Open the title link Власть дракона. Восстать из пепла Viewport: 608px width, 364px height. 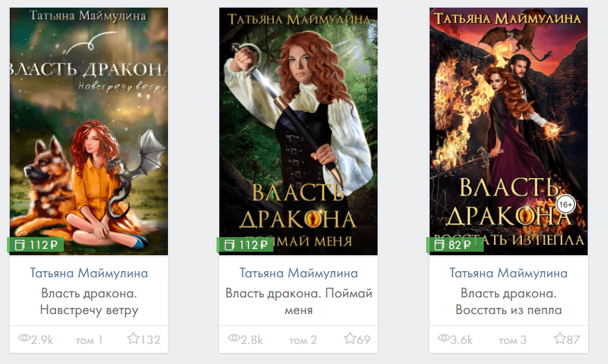[x=508, y=302]
